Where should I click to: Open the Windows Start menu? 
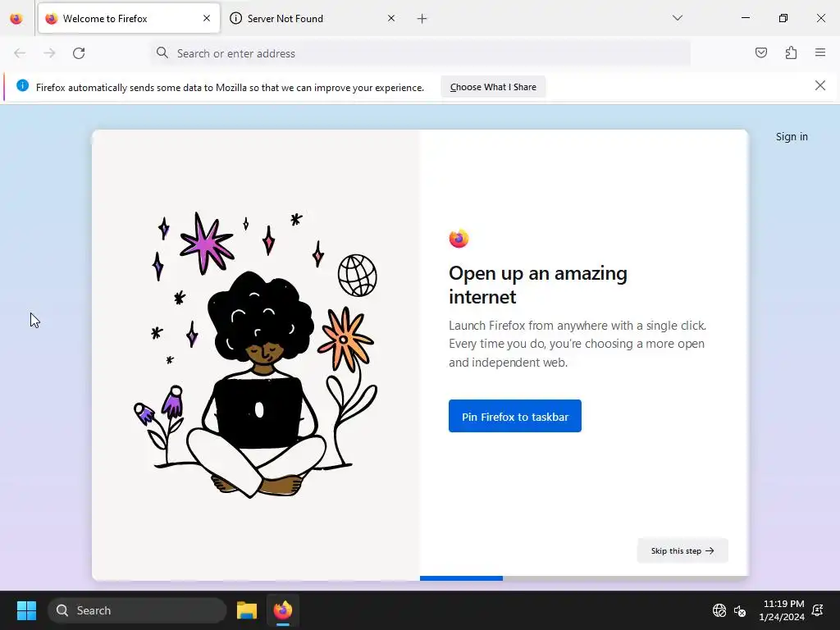pos(26,610)
